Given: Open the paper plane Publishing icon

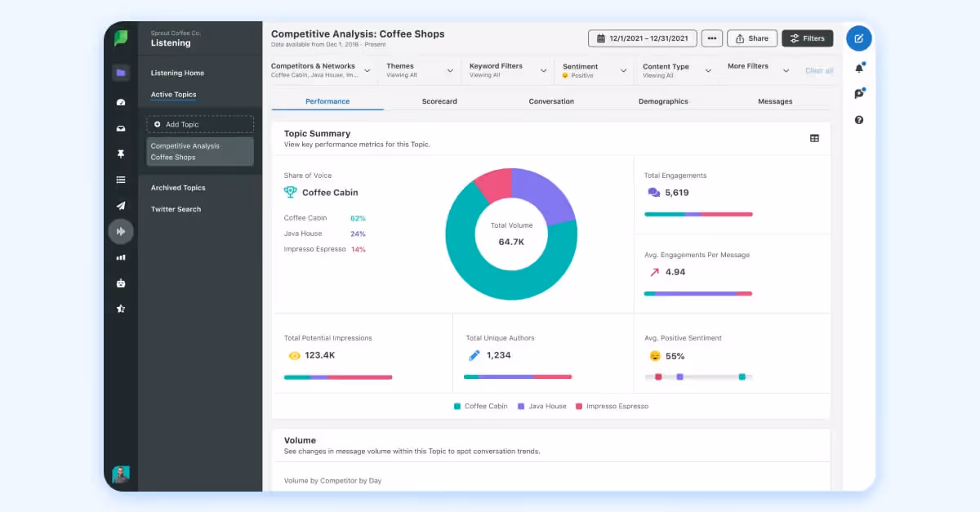Looking at the screenshot, I should (120, 205).
